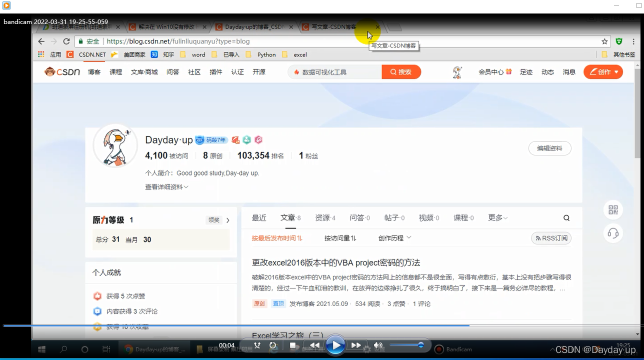Click the user avatar in the CSDN header

click(457, 72)
